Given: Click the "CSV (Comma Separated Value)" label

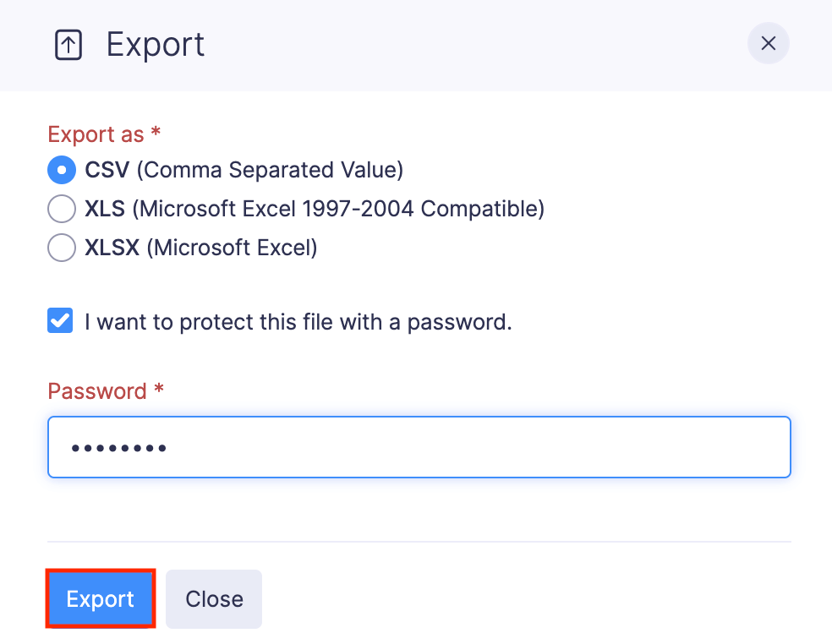Looking at the screenshot, I should tap(244, 171).
